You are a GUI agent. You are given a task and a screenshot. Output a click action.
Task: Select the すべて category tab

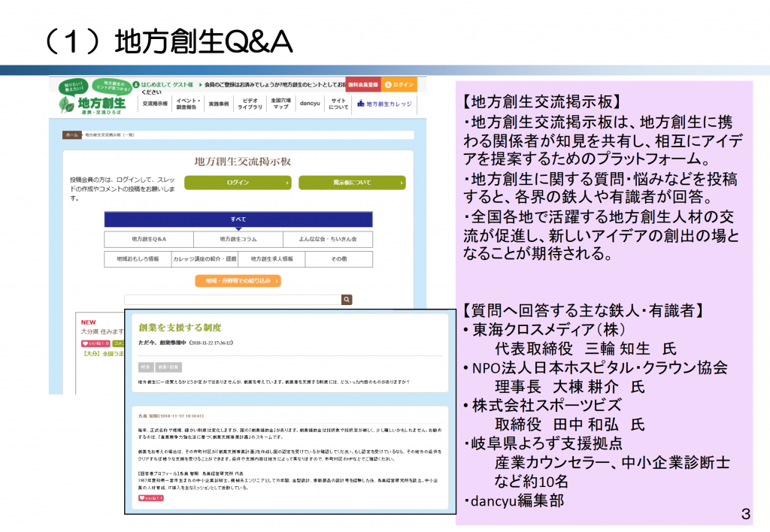238,219
